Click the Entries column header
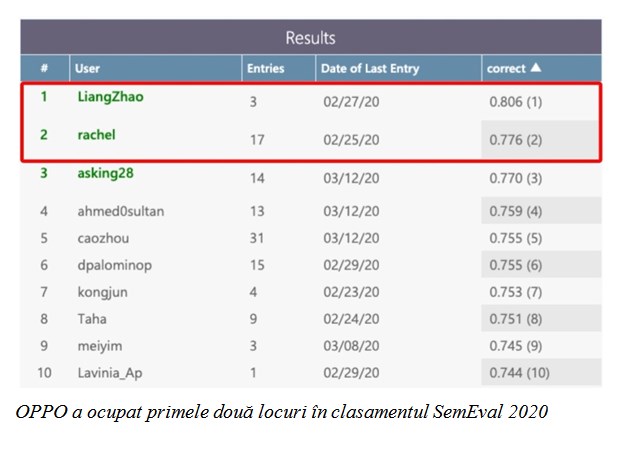 coord(265,69)
